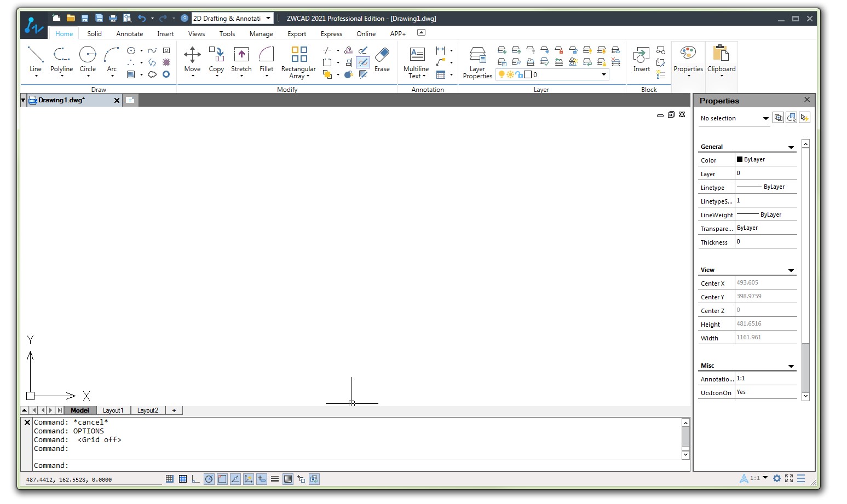
Task: Click the Undo arrow icon
Action: [142, 18]
